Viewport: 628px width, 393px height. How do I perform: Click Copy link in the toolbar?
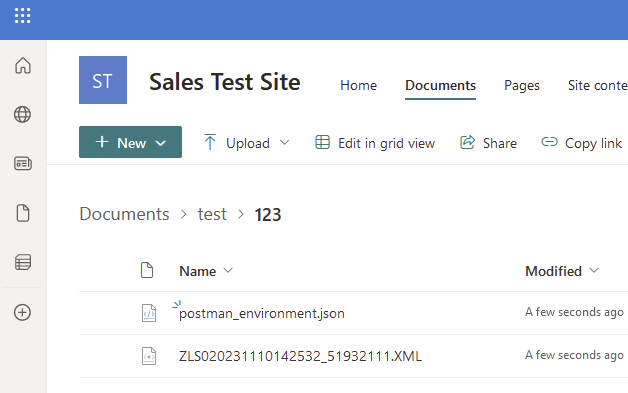pos(582,143)
